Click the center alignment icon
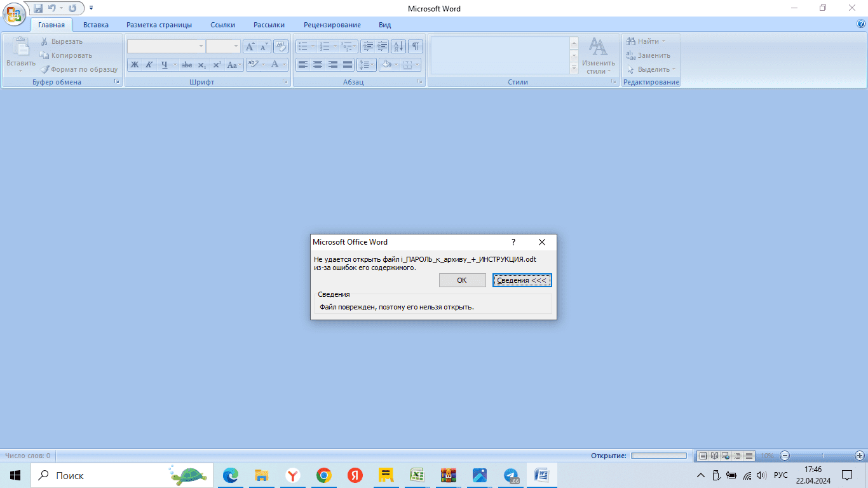The width and height of the screenshot is (868, 488). pyautogui.click(x=317, y=65)
